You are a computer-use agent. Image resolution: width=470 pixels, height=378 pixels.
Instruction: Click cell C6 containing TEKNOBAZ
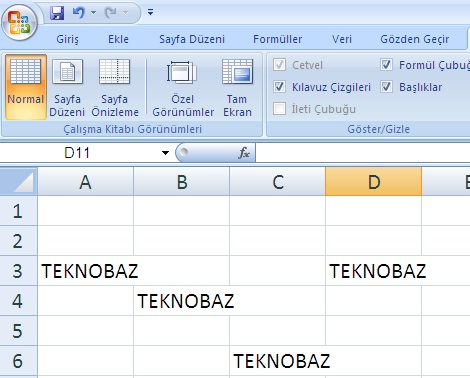click(x=278, y=361)
